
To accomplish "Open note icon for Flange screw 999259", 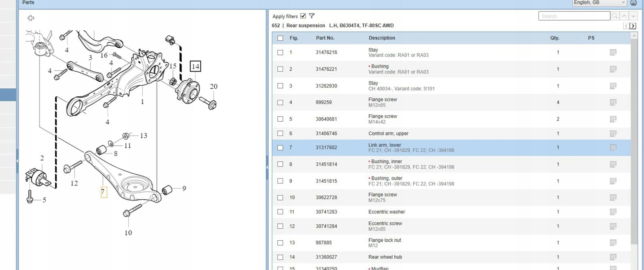I will pos(613,102).
